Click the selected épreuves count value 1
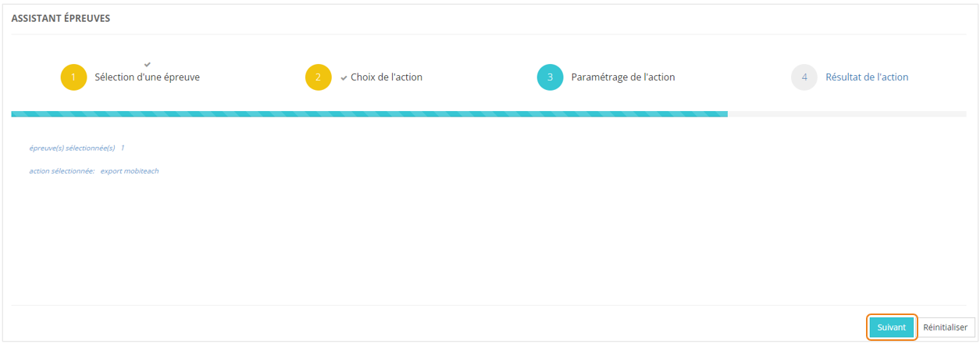The width and height of the screenshot is (980, 344). [123, 148]
